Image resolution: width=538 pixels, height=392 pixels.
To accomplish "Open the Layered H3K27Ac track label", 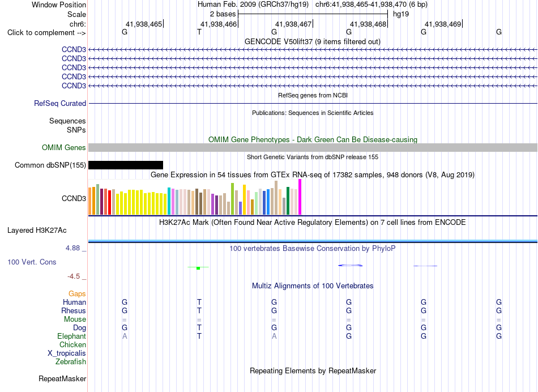I will pos(37,231).
